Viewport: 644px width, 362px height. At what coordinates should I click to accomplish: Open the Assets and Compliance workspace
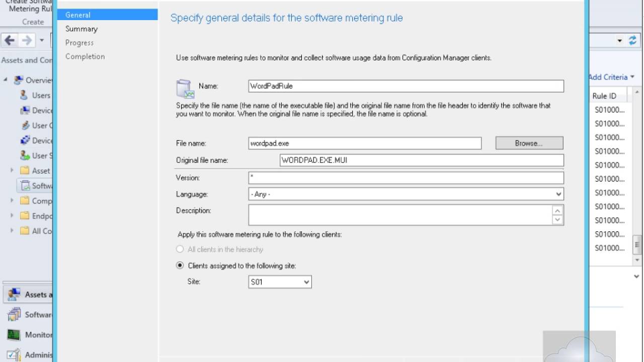(x=28, y=295)
